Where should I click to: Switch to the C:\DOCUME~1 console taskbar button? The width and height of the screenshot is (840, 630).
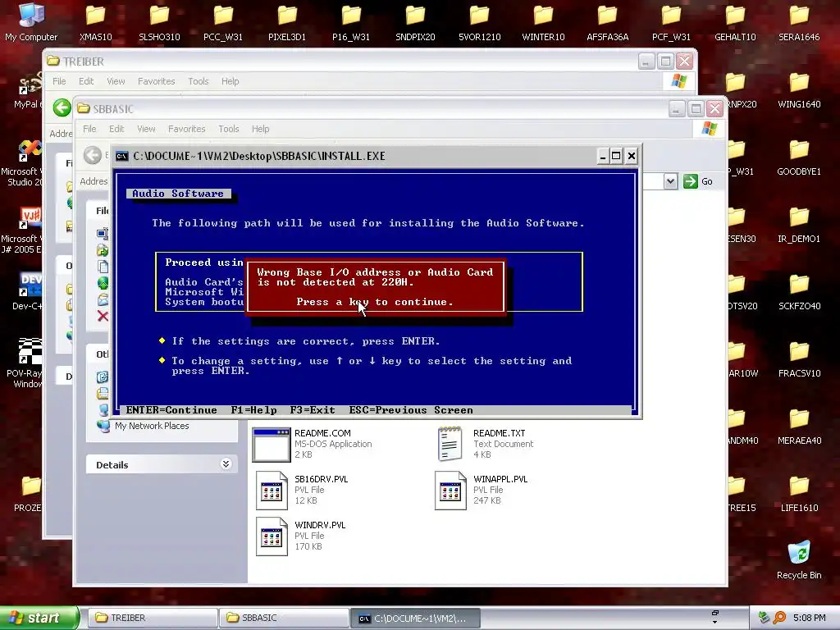[x=414, y=619]
